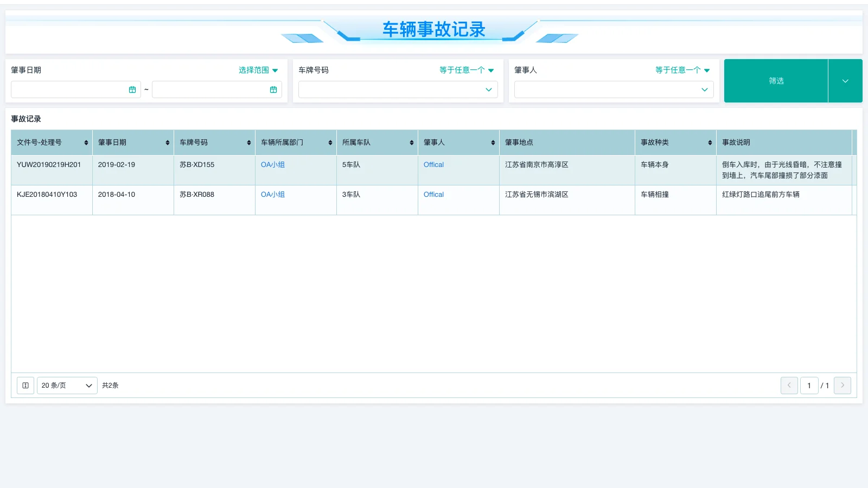Image resolution: width=868 pixels, height=488 pixels.
Task: Click the 筛选 filter button
Action: pos(776,81)
